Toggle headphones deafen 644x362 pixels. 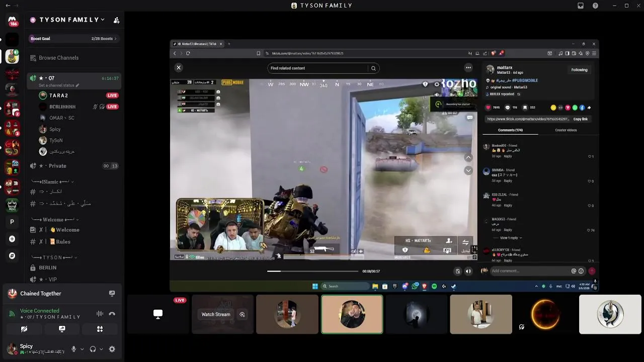click(x=93, y=349)
